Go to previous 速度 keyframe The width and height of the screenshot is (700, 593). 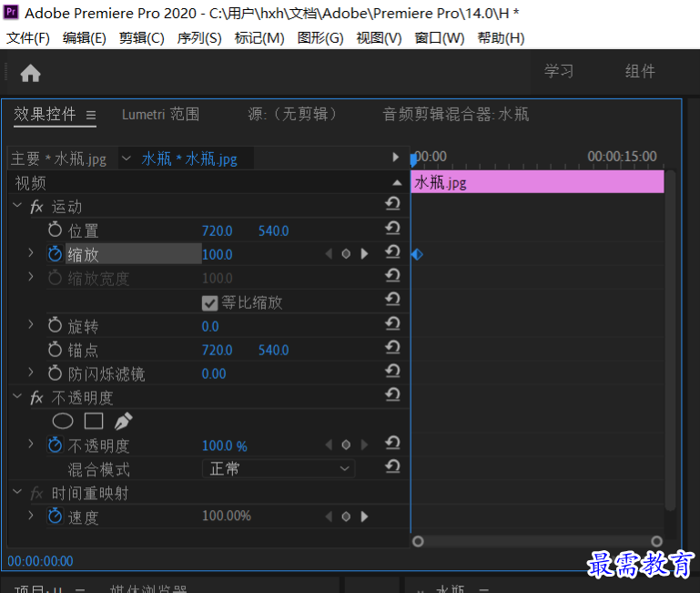pyautogui.click(x=329, y=517)
